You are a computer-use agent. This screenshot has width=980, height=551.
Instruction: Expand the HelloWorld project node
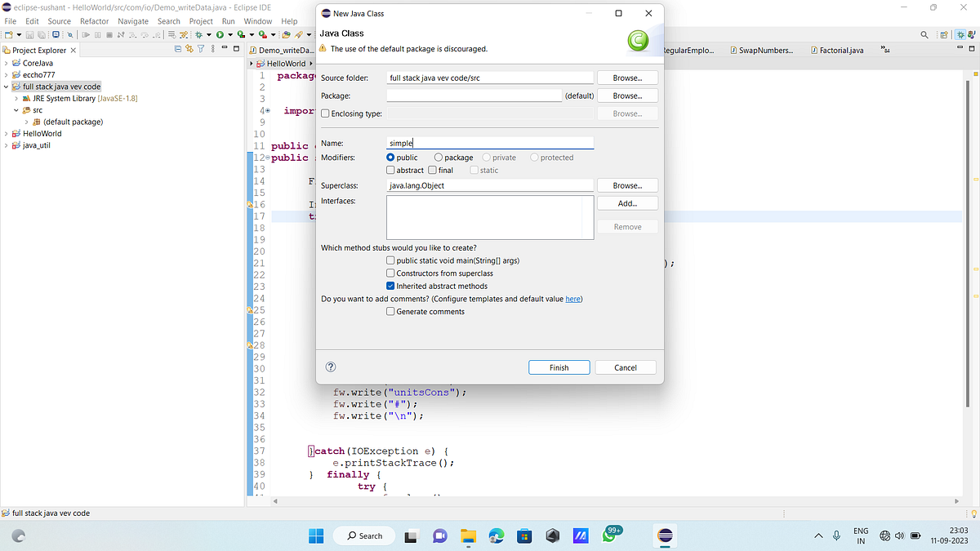click(x=7, y=134)
